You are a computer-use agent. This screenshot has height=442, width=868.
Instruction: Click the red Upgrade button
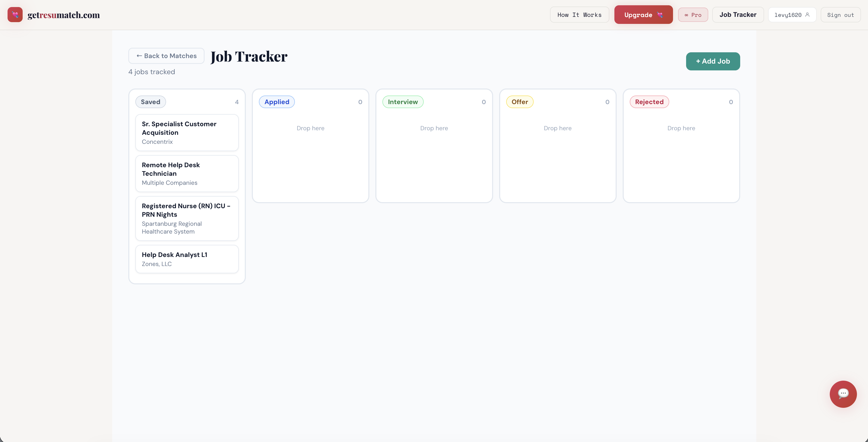tap(643, 15)
